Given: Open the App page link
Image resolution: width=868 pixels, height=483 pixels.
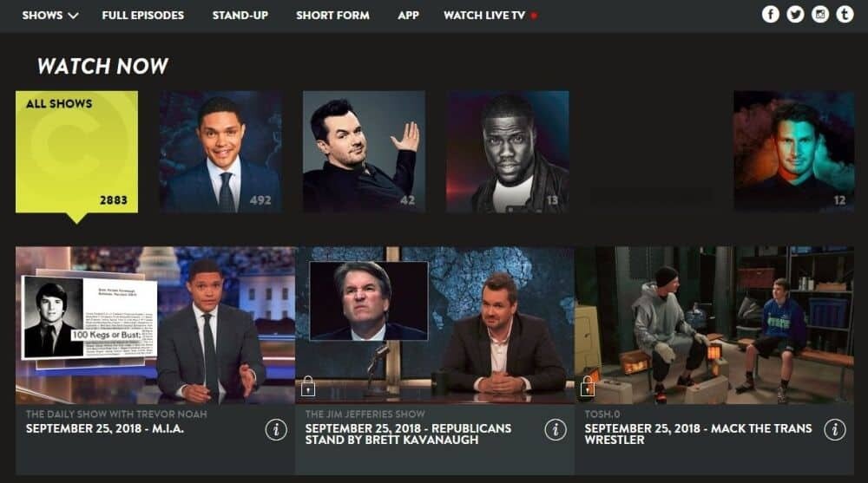Looking at the screenshot, I should point(408,16).
